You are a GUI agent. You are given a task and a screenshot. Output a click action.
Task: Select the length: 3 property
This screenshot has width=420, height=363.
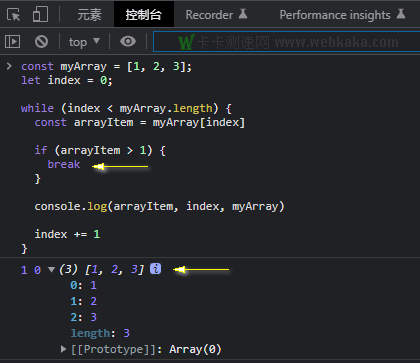[x=100, y=333]
